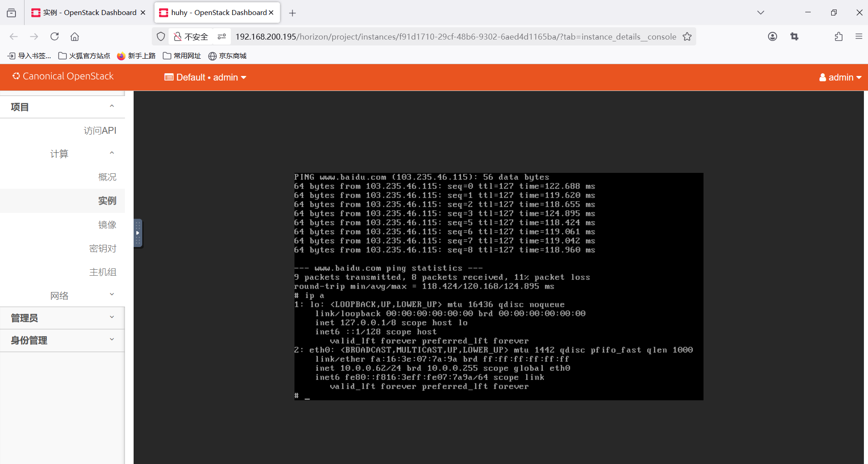The image size is (868, 464).
Task: Expand the 网络 sidebar group
Action: pyautogui.click(x=62, y=296)
